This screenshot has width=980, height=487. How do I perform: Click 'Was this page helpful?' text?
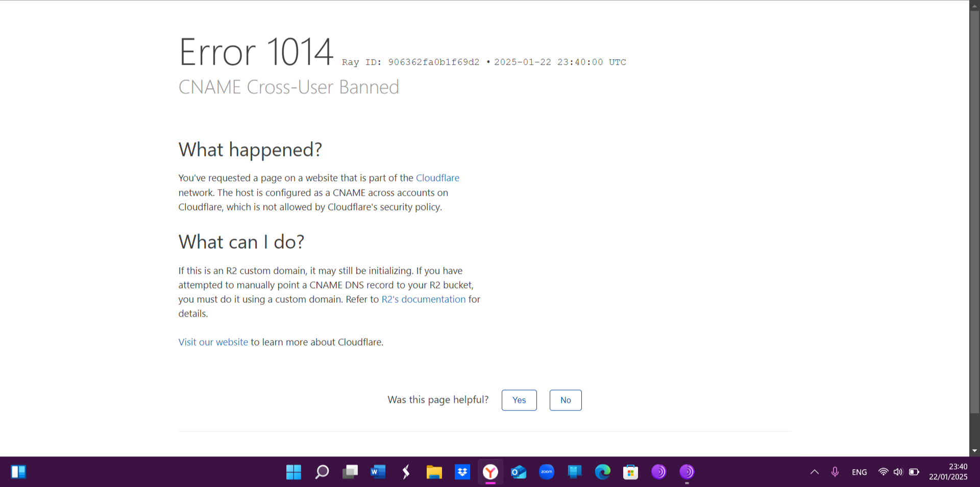[x=438, y=400]
